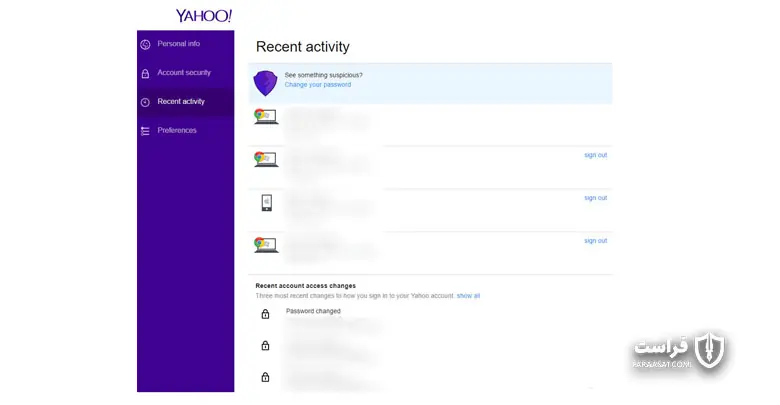The height and width of the screenshot is (405, 780).
Task: Click the mobile phone device icon
Action: point(267,202)
